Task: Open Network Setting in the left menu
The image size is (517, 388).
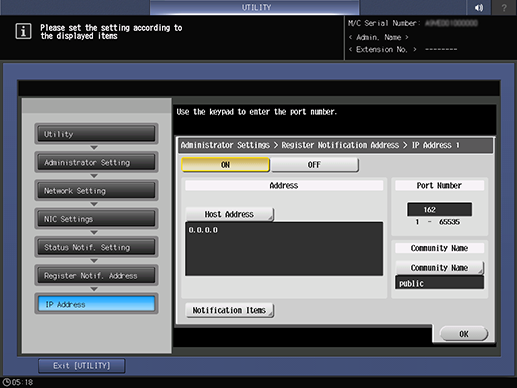Action: click(x=96, y=191)
